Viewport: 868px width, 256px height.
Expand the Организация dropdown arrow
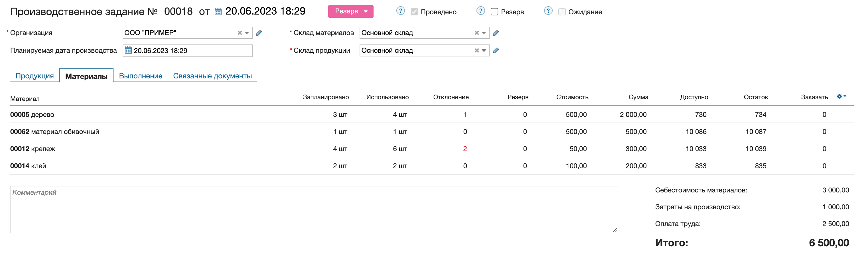pyautogui.click(x=247, y=33)
